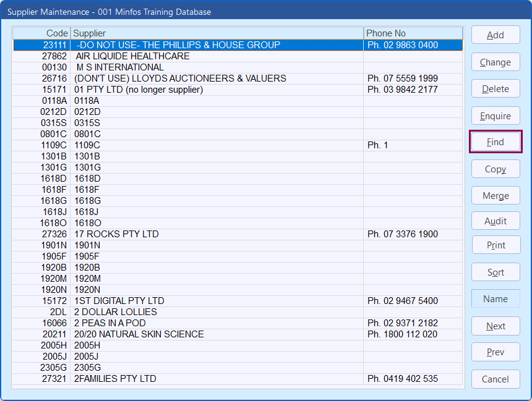Select supplier code 1920B

238,268
